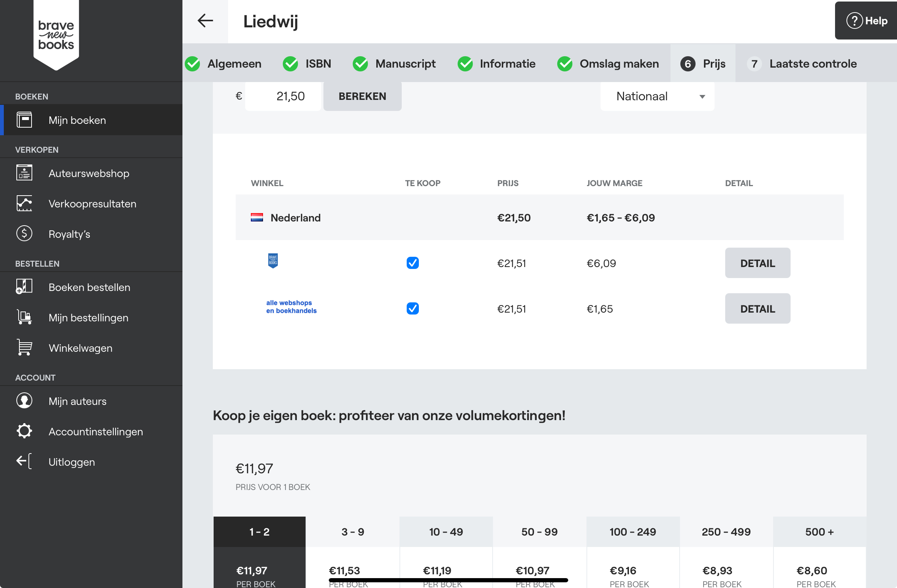Open Royalty's dollar icon

(24, 234)
